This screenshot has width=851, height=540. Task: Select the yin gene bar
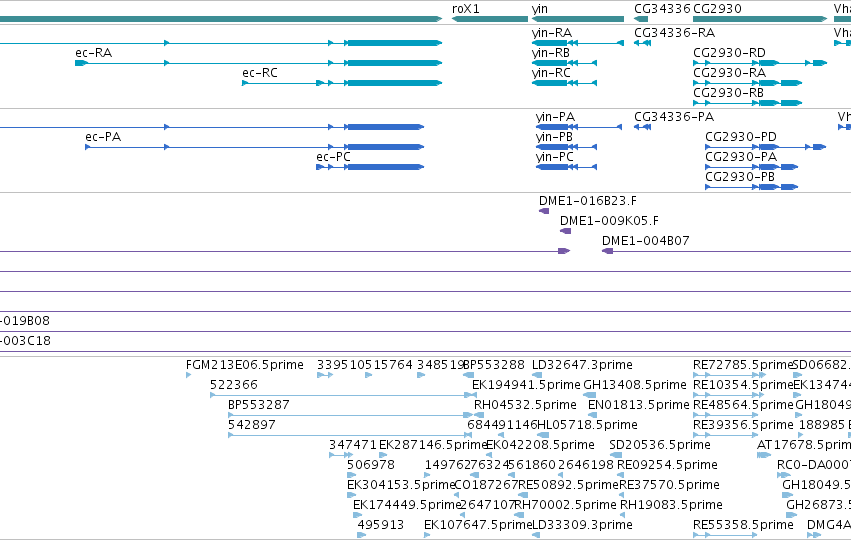click(577, 19)
